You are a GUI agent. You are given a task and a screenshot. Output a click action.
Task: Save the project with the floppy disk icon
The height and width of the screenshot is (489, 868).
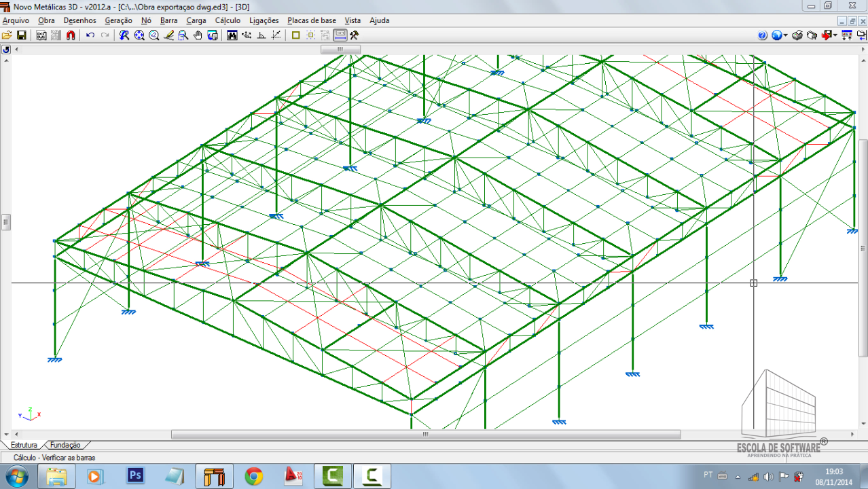(x=22, y=35)
